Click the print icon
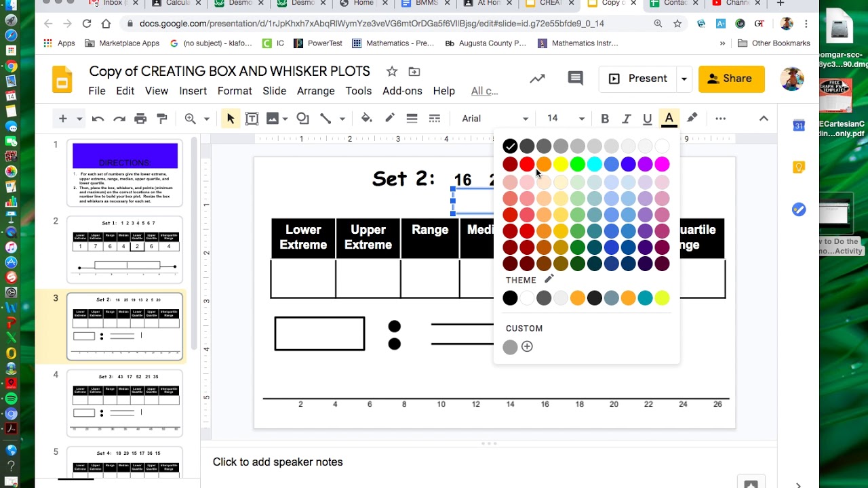 140,119
